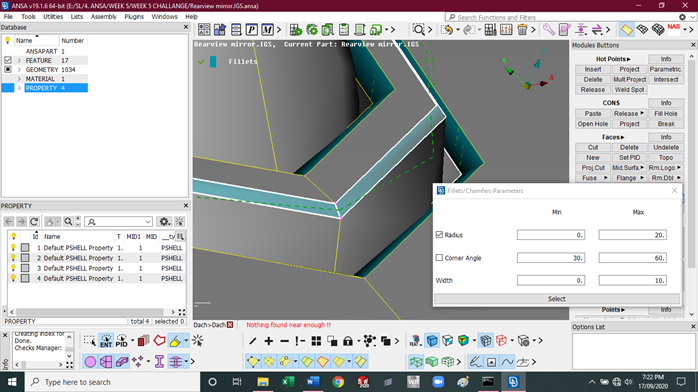This screenshot has width=698, height=392.
Task: Click the magenta circle entity icon
Action: click(90, 362)
